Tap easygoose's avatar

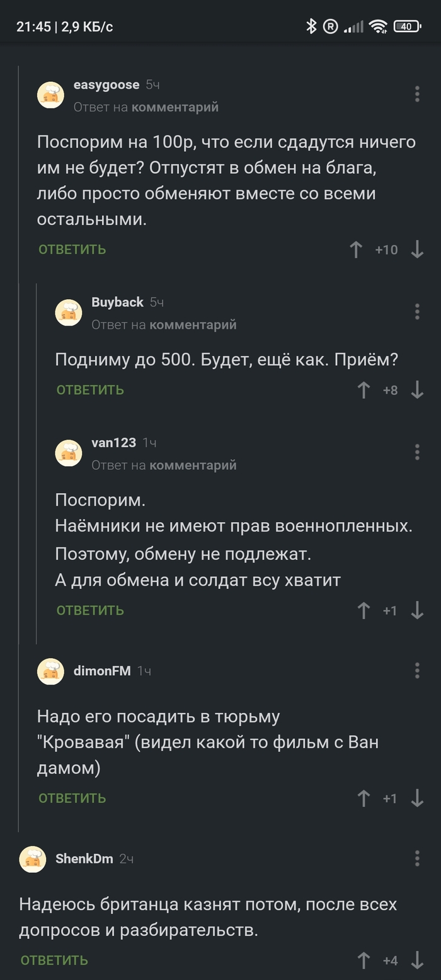tap(51, 94)
